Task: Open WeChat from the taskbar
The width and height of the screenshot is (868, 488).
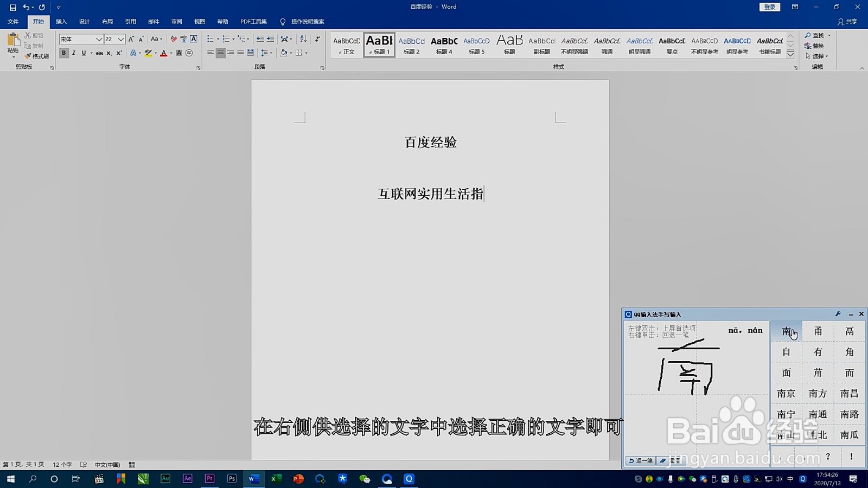Action: point(365,479)
